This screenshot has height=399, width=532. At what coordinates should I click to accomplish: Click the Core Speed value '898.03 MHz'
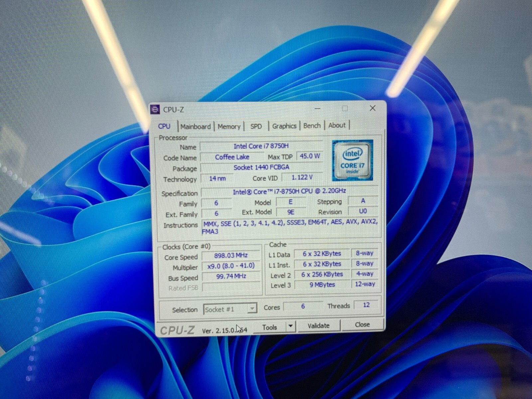pyautogui.click(x=231, y=255)
